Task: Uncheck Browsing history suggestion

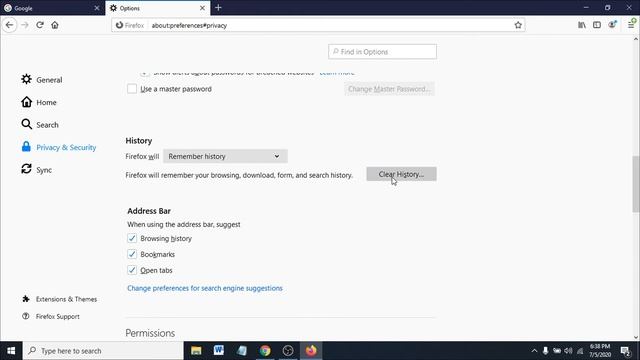Action: pyautogui.click(x=132, y=238)
